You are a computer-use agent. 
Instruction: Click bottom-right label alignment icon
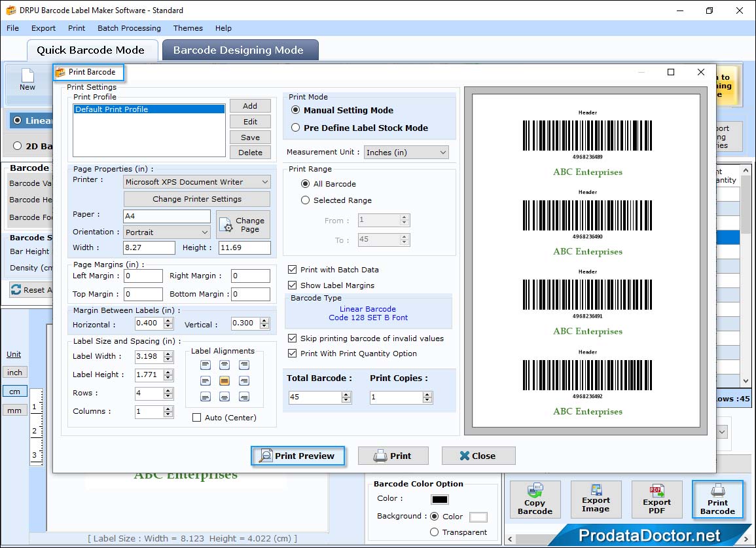pyautogui.click(x=244, y=397)
